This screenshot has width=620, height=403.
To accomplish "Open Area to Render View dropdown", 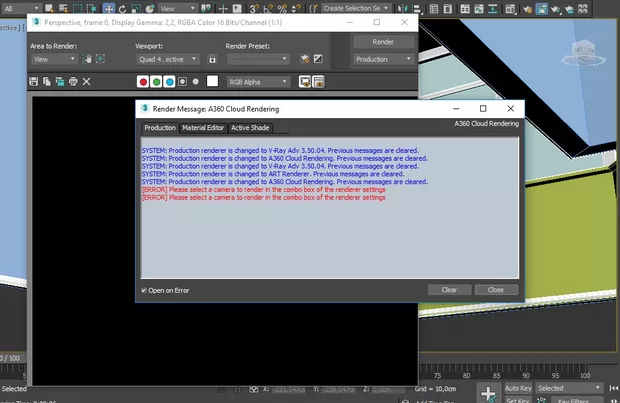I will click(54, 59).
